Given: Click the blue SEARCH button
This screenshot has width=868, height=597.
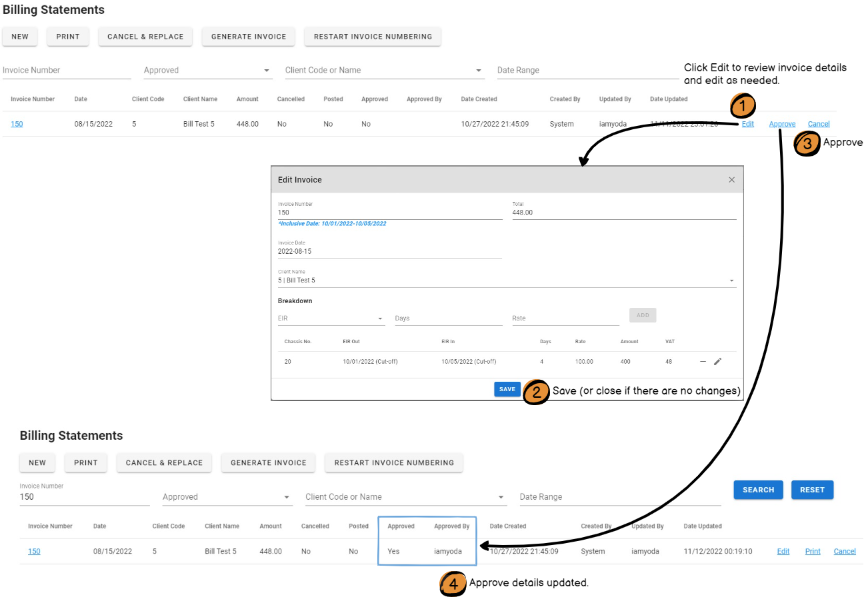Looking at the screenshot, I should point(758,490).
